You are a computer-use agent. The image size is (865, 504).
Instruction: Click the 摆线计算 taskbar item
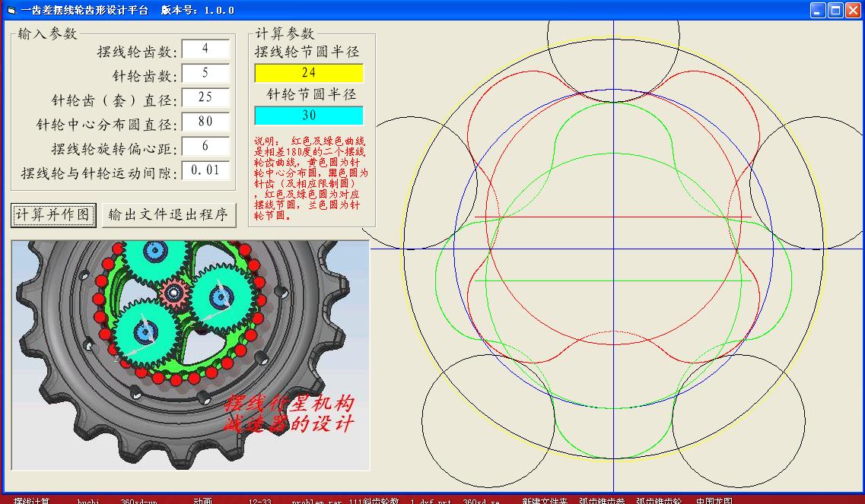coord(31,501)
